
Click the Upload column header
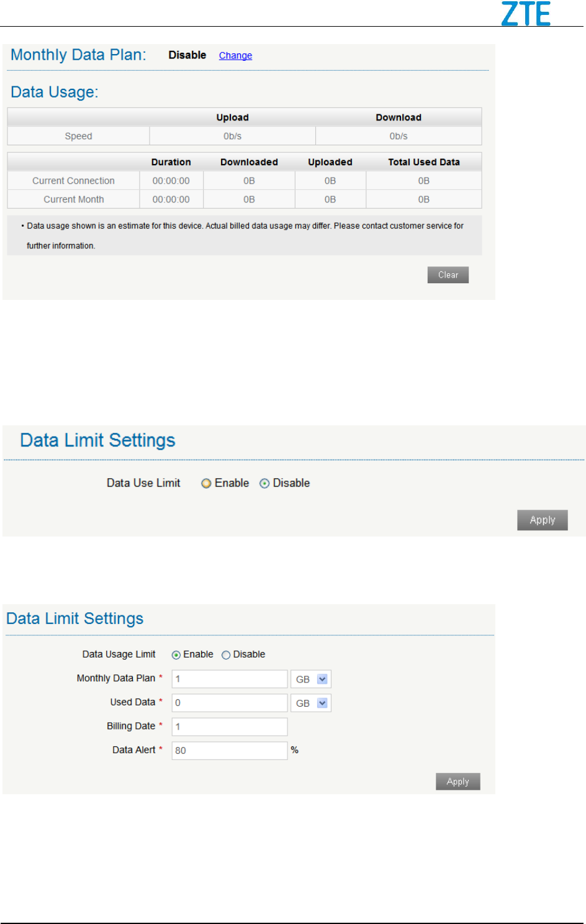click(x=232, y=117)
